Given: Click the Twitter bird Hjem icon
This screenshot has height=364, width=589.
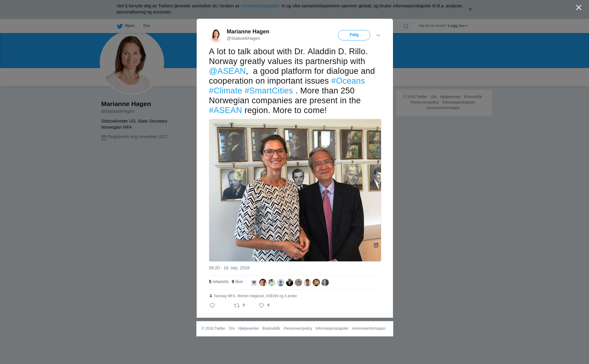Looking at the screenshot, I should [120, 26].
